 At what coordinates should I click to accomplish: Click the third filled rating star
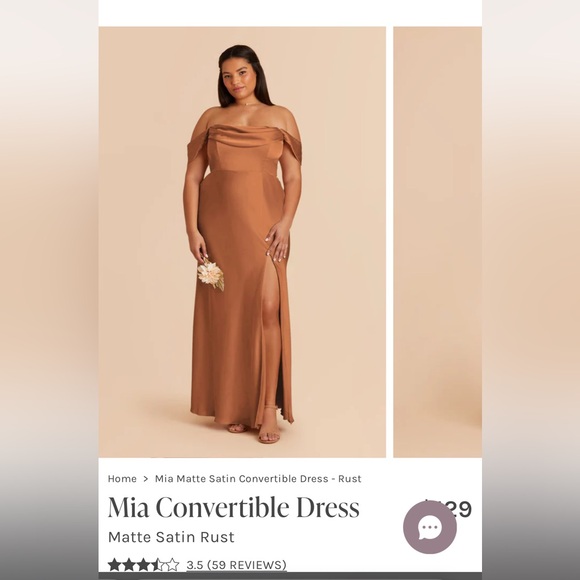[143, 564]
